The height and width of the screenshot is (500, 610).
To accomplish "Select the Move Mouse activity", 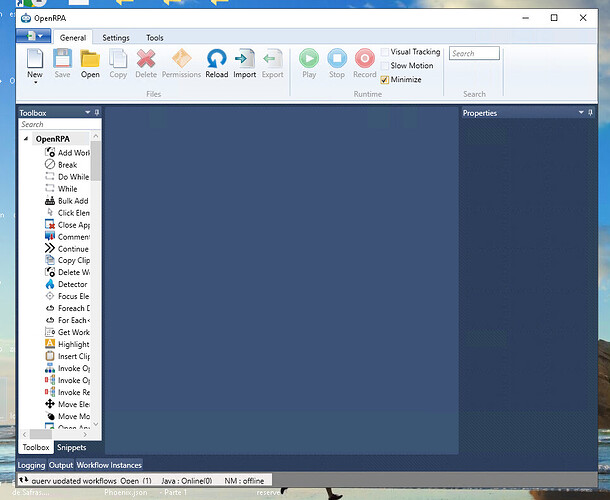I will [67, 416].
